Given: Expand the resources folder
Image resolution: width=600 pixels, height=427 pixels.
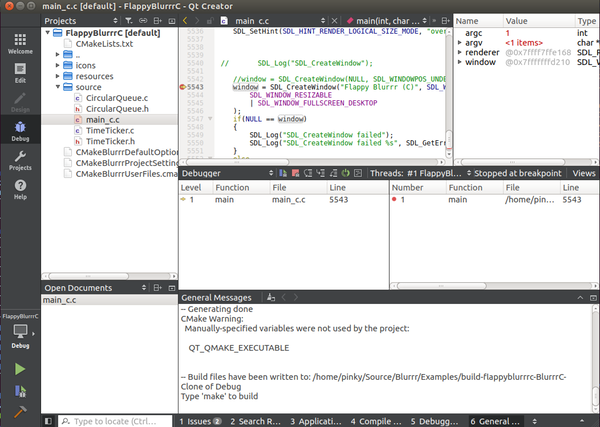Looking at the screenshot, I should click(x=59, y=76).
